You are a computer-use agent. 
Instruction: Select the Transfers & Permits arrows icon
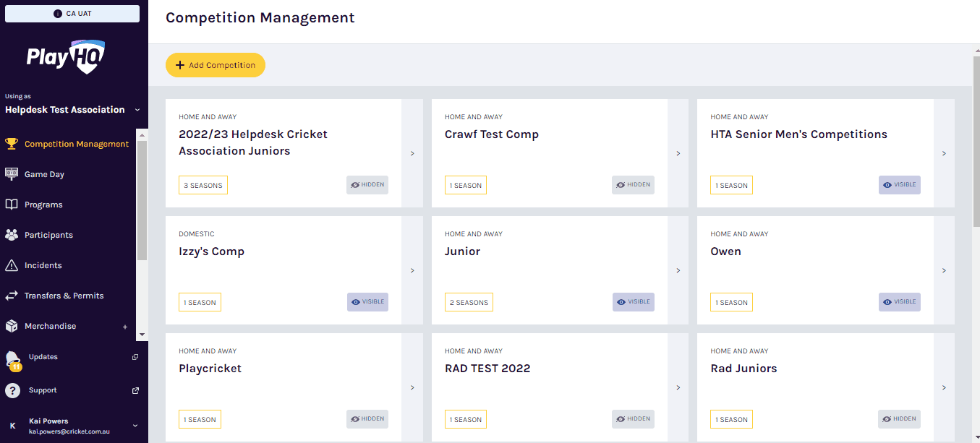pyautogui.click(x=12, y=296)
